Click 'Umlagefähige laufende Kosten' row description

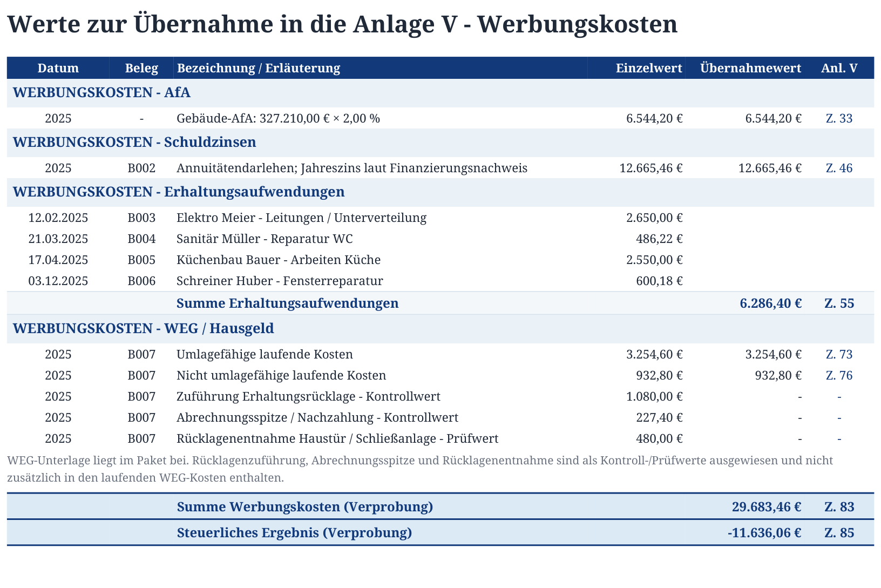click(265, 354)
